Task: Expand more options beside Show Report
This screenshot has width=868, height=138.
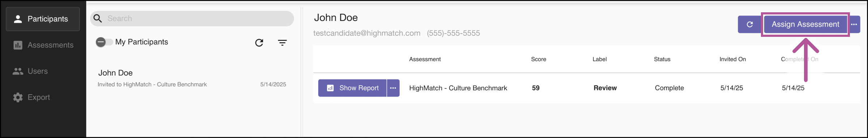Action: click(393, 88)
